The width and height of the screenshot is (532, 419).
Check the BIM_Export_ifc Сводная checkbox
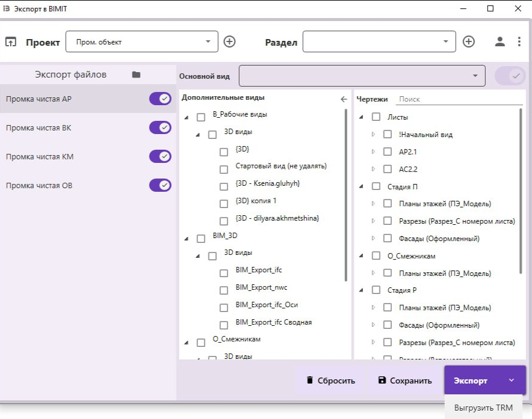(x=224, y=325)
